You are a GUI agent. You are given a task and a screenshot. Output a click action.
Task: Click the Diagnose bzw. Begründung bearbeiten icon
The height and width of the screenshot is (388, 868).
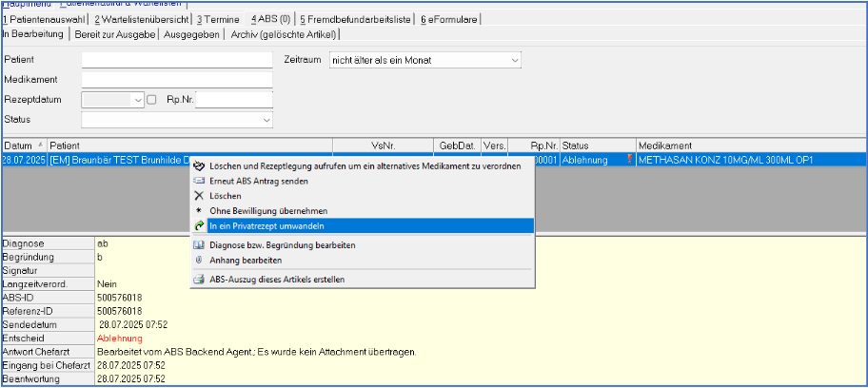point(199,244)
